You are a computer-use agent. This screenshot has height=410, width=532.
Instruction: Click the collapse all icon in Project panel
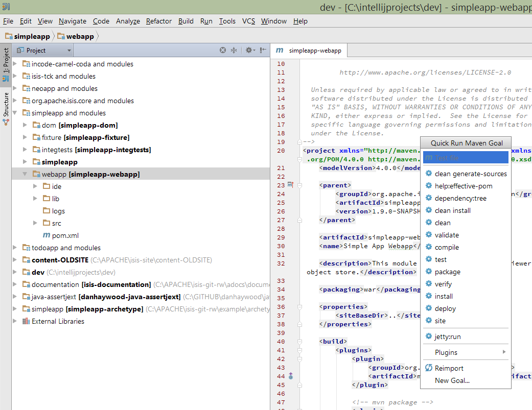click(234, 50)
